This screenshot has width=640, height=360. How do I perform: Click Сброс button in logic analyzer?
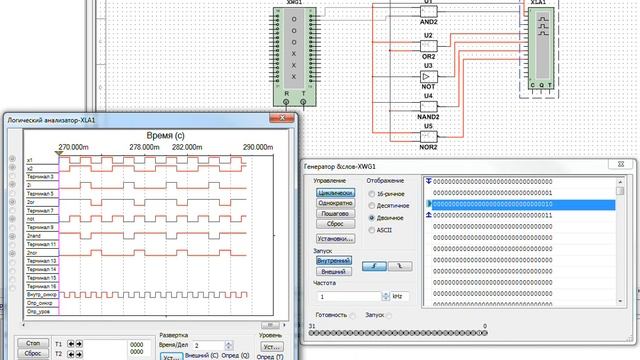click(x=33, y=353)
